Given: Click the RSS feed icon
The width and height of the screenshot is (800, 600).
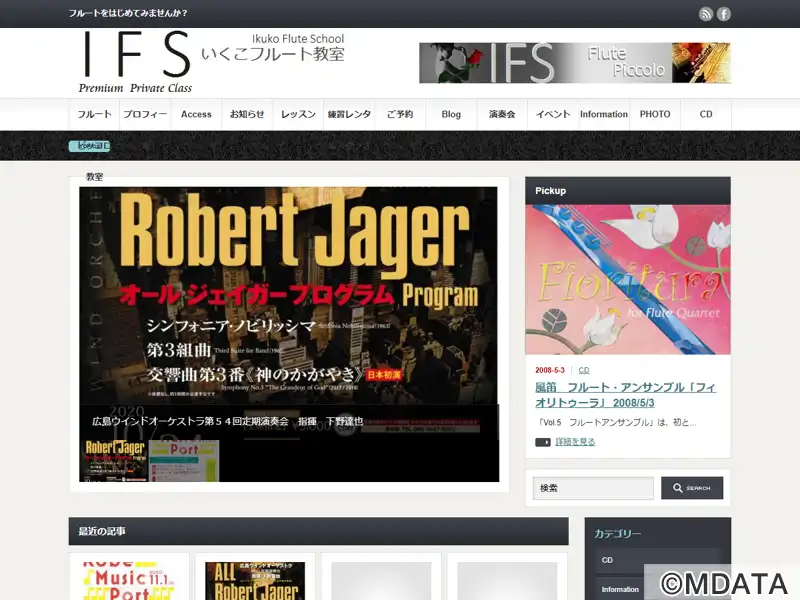Looking at the screenshot, I should 706,14.
